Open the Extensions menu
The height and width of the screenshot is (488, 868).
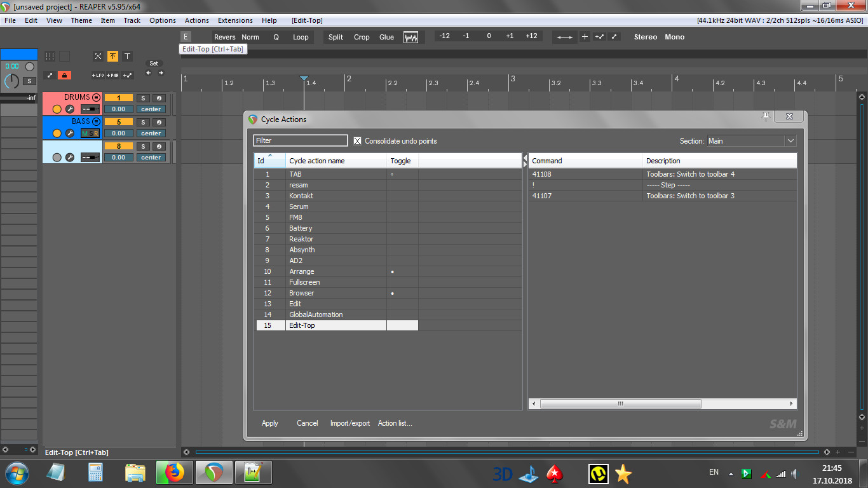point(235,20)
